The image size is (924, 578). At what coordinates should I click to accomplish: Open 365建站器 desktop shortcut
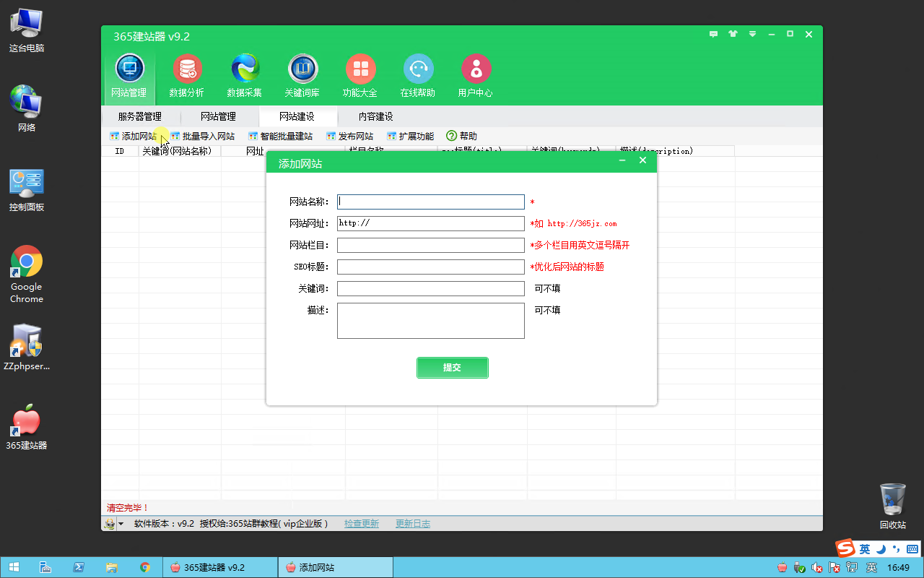click(27, 427)
